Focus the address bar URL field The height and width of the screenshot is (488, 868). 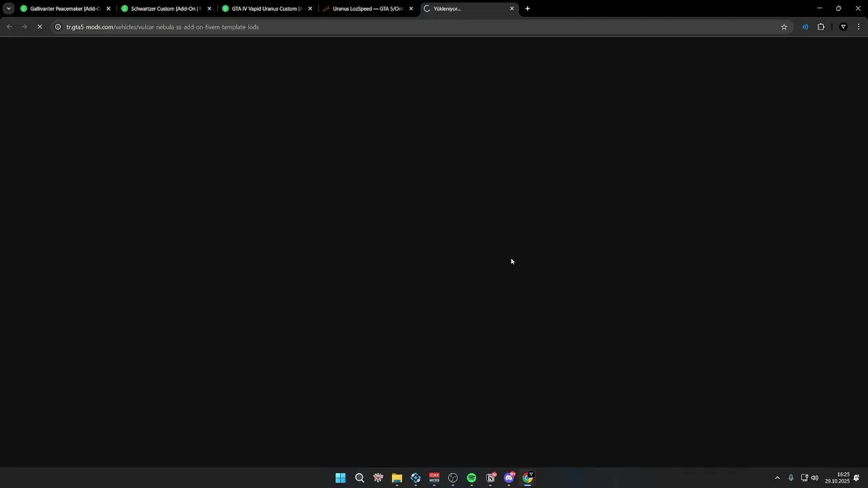click(x=420, y=27)
